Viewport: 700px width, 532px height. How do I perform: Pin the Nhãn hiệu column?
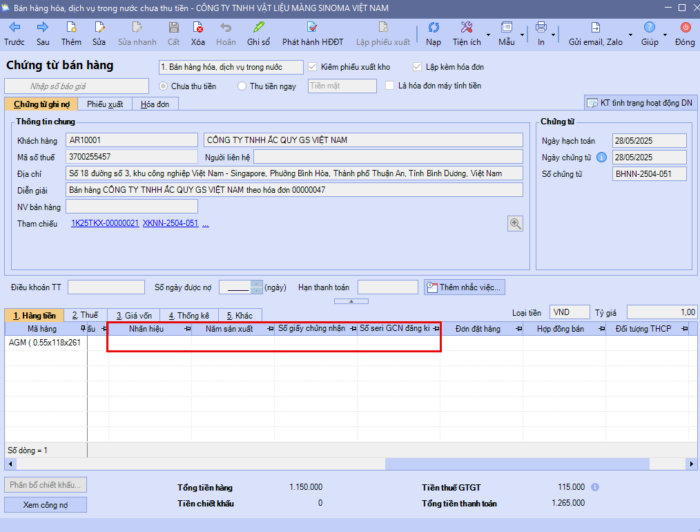pos(188,329)
